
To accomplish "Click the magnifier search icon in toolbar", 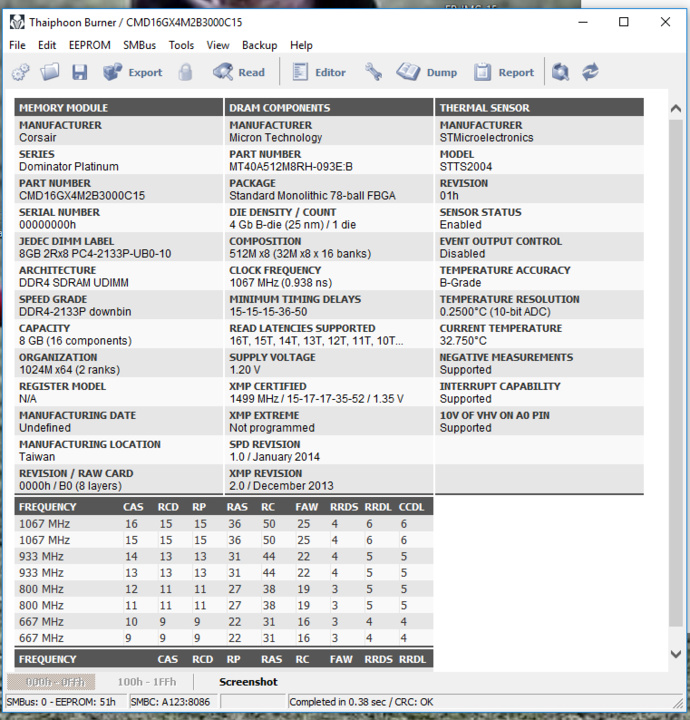I will [560, 72].
